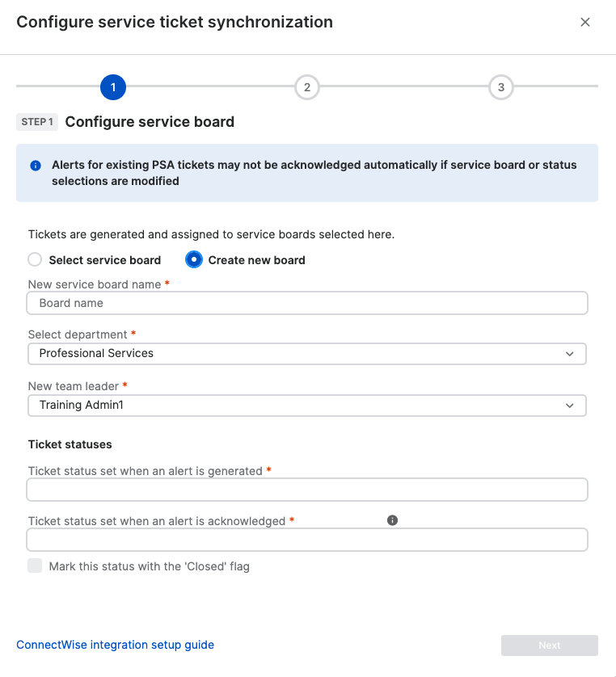616x677 pixels.
Task: Close the configuration dialog
Action: click(585, 23)
